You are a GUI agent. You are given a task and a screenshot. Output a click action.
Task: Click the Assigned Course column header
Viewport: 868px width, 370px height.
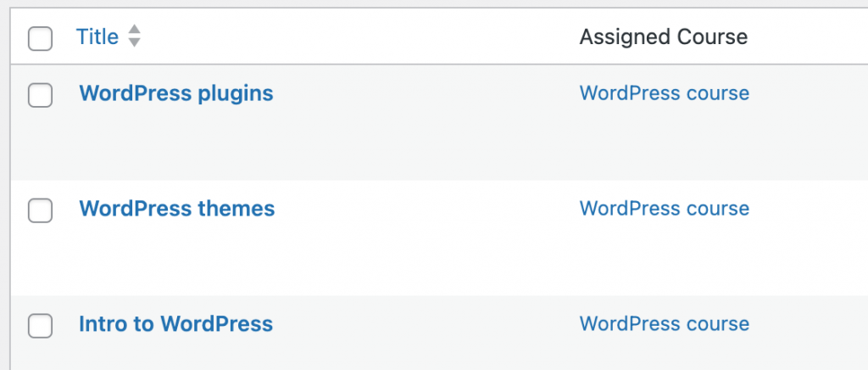[x=663, y=36]
